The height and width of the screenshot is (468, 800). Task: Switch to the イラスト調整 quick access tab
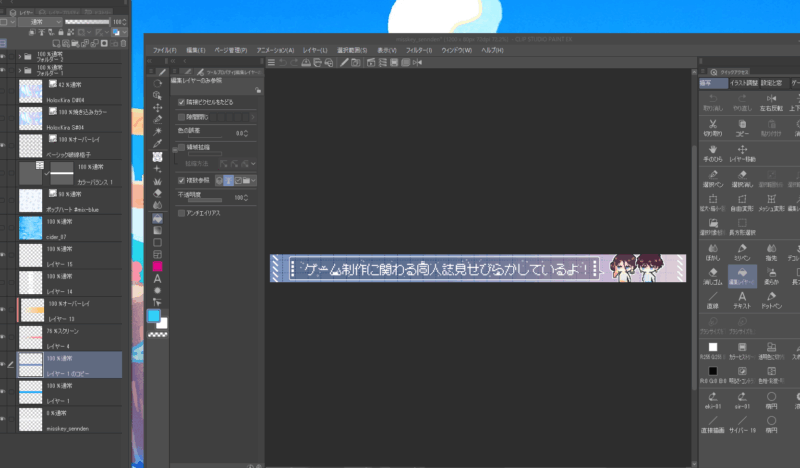point(743,84)
